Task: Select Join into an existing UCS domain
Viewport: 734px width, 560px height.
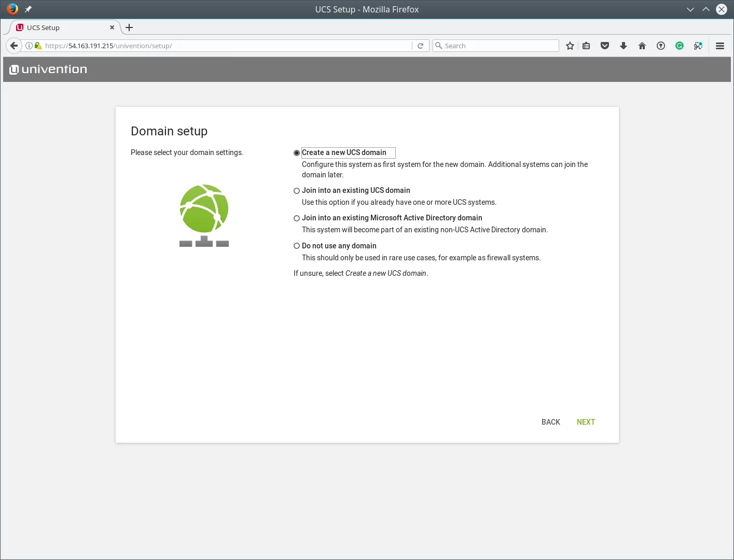Action: [297, 191]
